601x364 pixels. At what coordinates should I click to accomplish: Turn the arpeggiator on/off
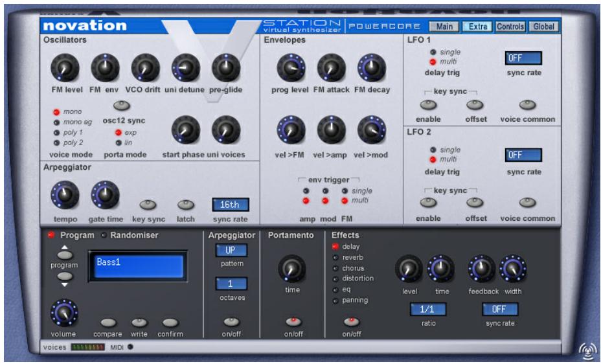pyautogui.click(x=231, y=322)
